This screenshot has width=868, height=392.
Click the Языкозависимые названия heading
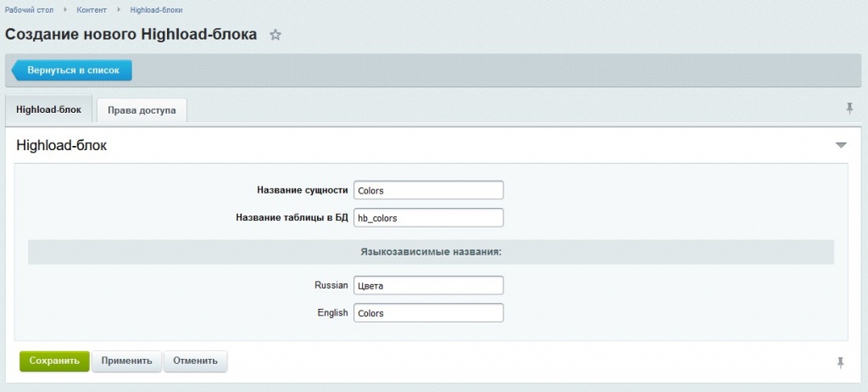[431, 252]
